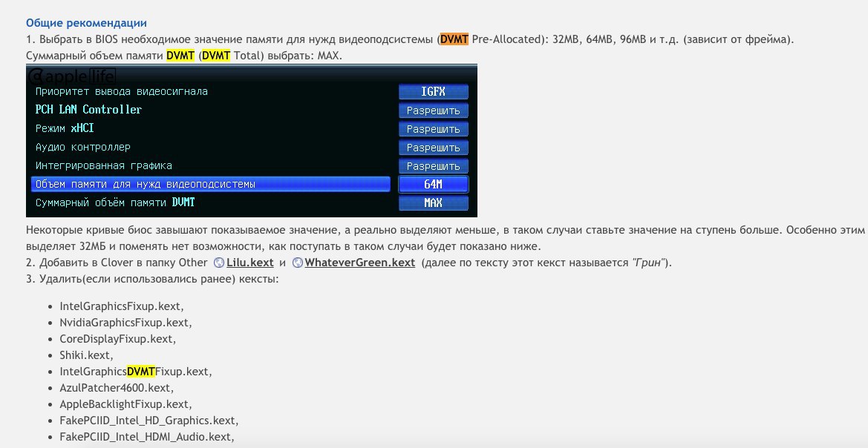Click the IntelGraphicsFixup.kext list item
Image resolution: width=868 pixels, height=448 pixels.
pyautogui.click(x=122, y=306)
